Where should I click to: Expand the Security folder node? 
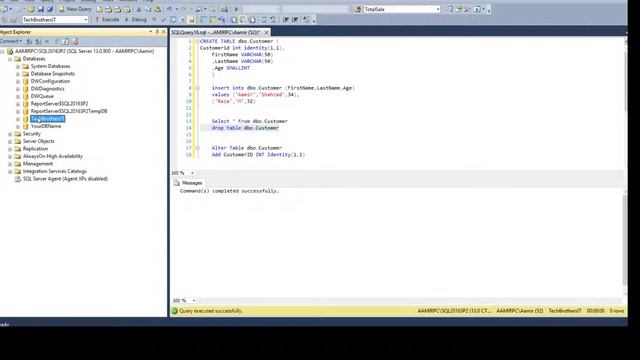coord(10,134)
